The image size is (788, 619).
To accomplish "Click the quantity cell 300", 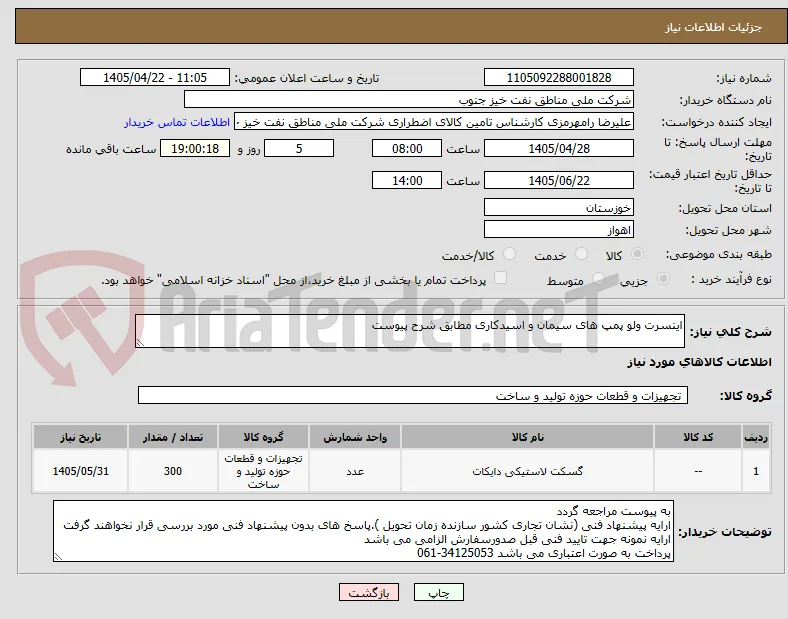I will [x=172, y=471].
